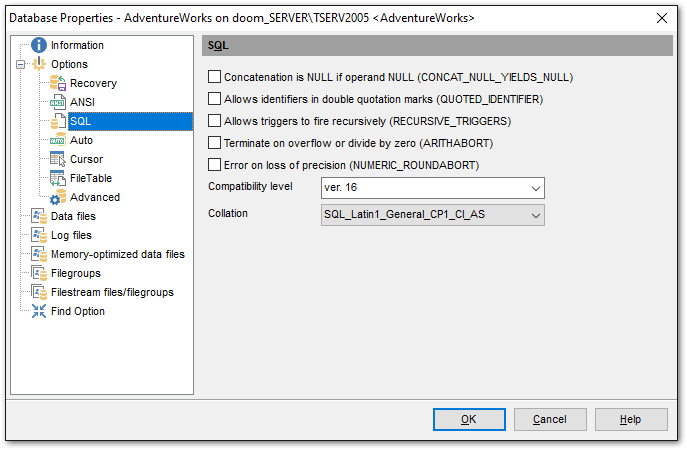Screen dimensions: 687x450
Task: Click the Memory-optimized data files icon
Action: tap(39, 254)
